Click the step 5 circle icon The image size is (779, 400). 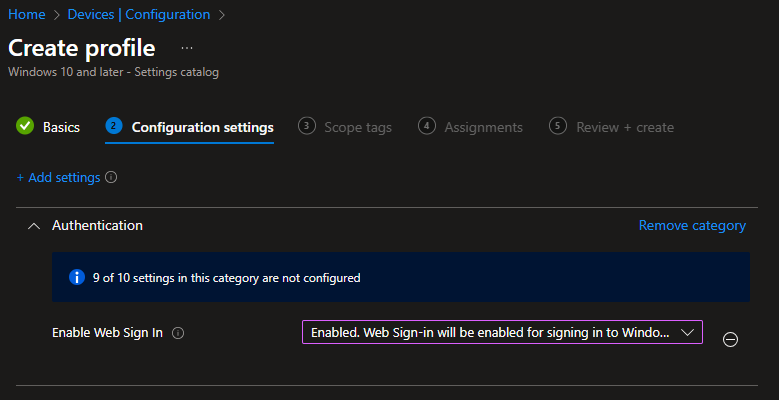coord(558,126)
